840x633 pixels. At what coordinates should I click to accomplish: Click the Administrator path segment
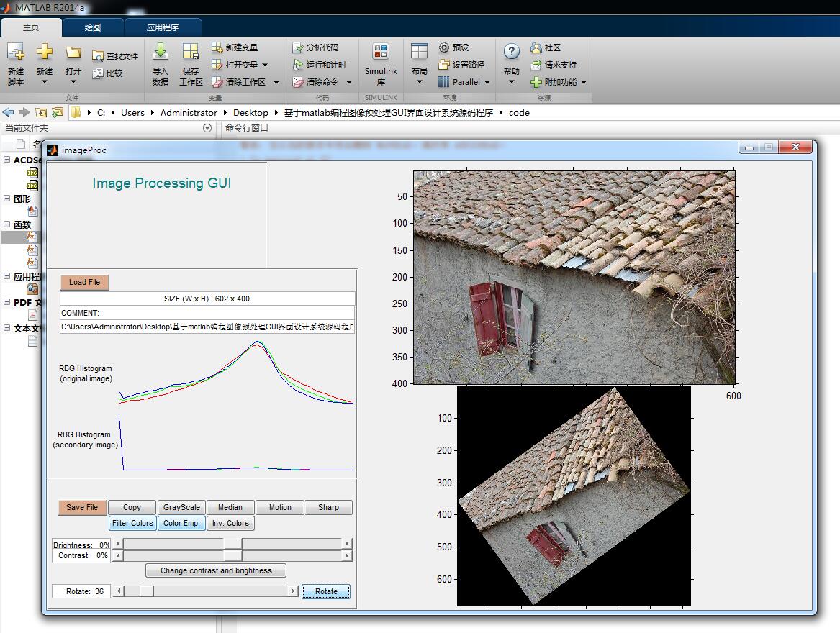pos(189,112)
